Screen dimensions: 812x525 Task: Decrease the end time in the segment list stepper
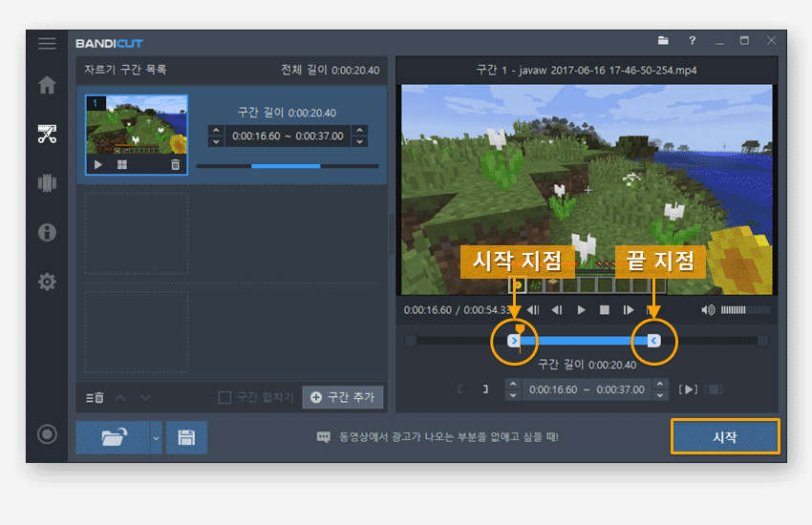[359, 141]
